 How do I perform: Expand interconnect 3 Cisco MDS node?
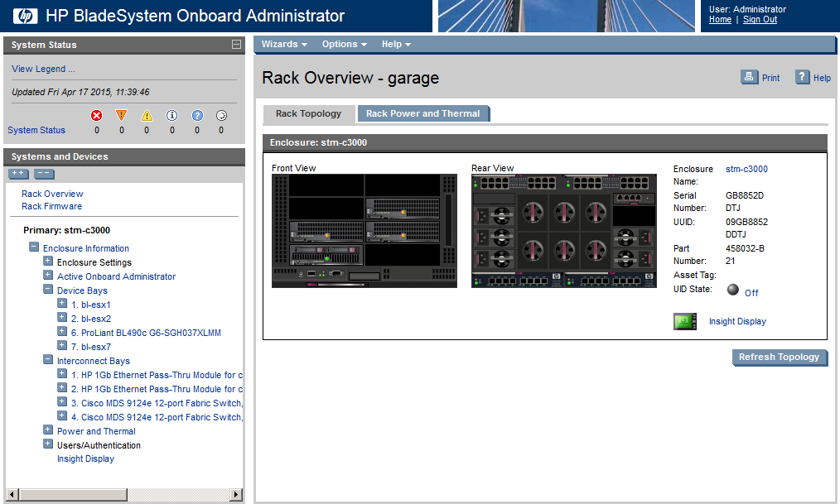(x=62, y=401)
